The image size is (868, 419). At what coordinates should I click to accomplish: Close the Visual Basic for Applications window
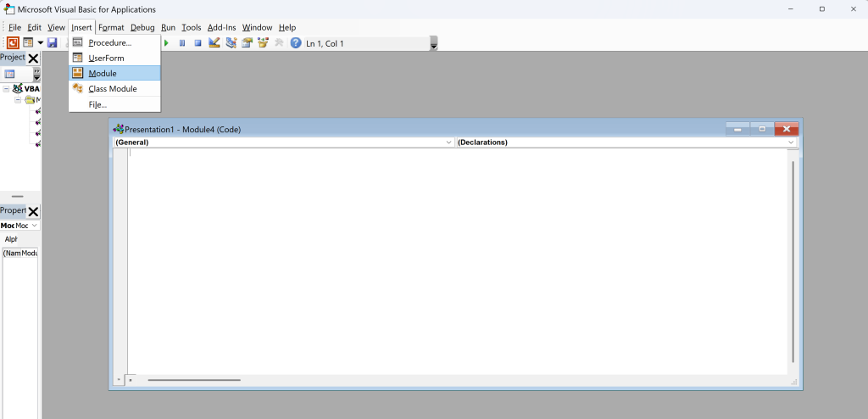point(853,8)
